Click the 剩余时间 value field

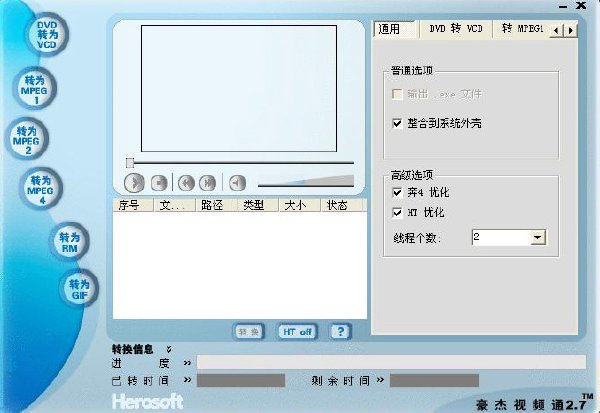434,381
